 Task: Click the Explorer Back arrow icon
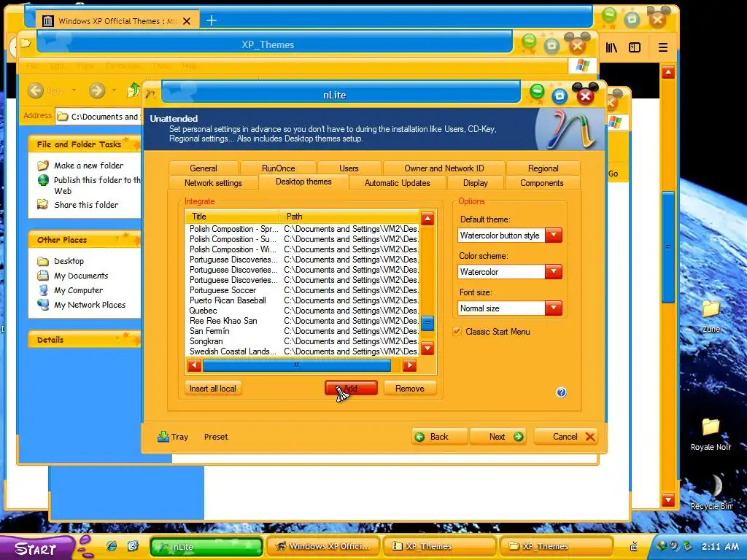pyautogui.click(x=36, y=90)
